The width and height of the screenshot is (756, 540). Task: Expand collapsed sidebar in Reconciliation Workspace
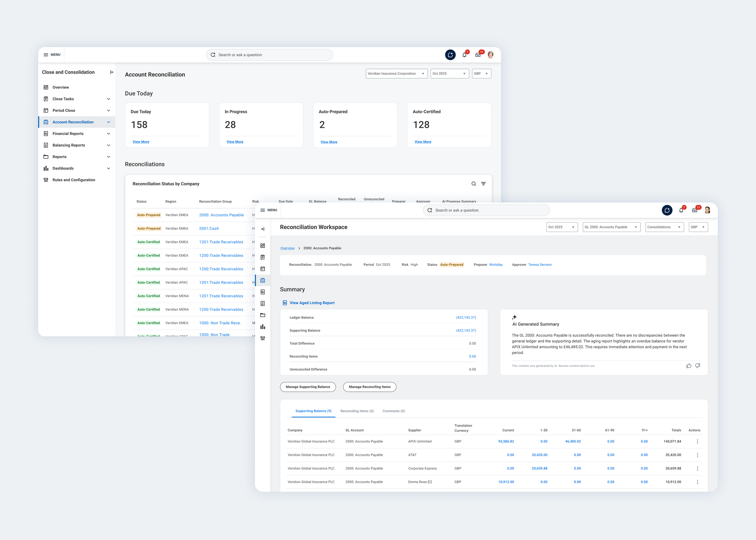(262, 229)
